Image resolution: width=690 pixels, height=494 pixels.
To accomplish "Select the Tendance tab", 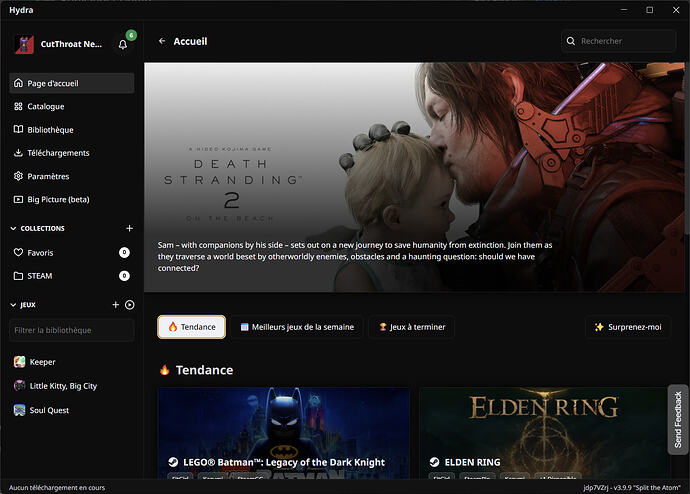I will pos(191,327).
